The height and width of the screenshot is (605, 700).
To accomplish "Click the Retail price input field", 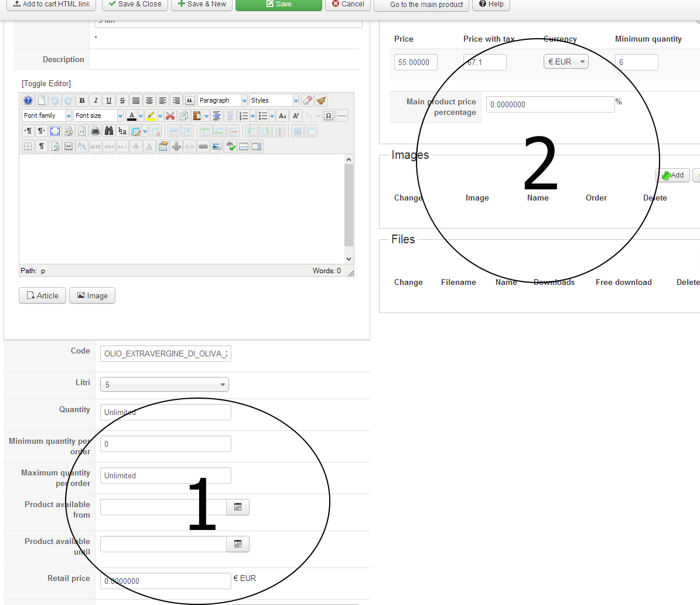I will tap(166, 581).
